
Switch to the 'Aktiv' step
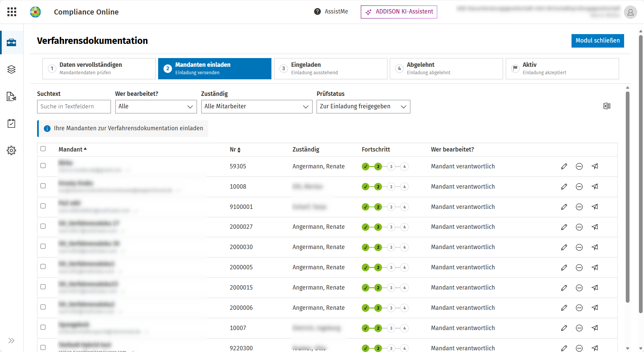(562, 69)
